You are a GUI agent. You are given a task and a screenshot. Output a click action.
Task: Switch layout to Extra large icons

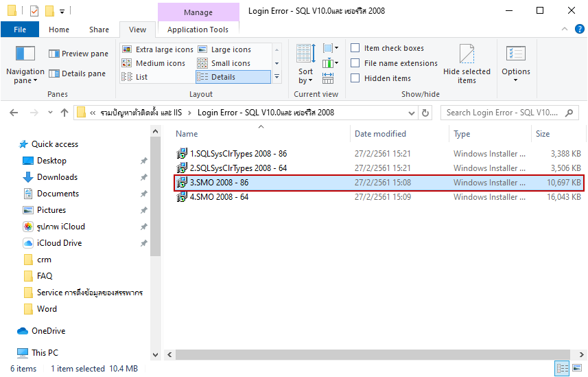[x=158, y=49]
